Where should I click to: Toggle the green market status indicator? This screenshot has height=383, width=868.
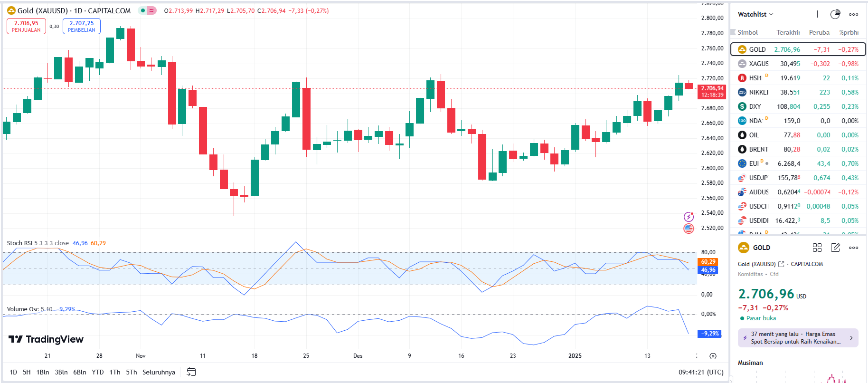point(142,10)
